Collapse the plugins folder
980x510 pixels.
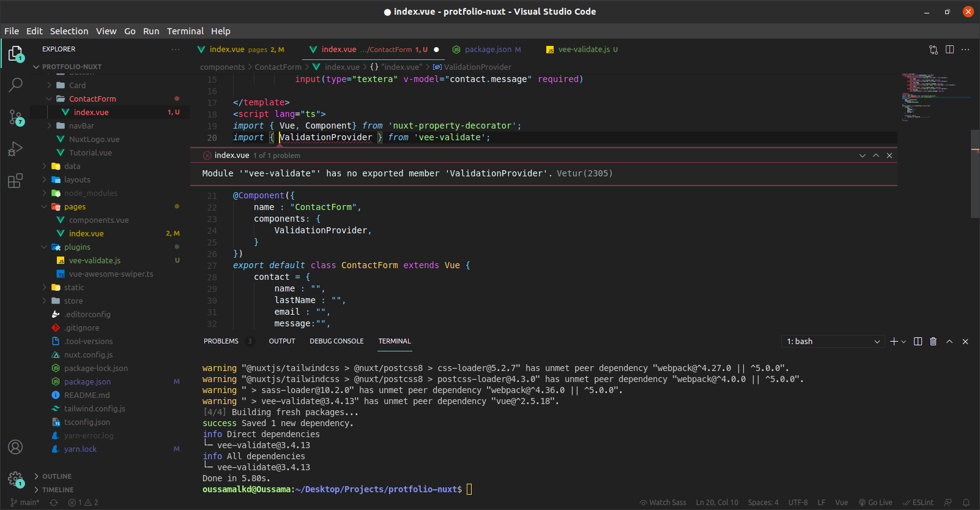click(x=77, y=247)
